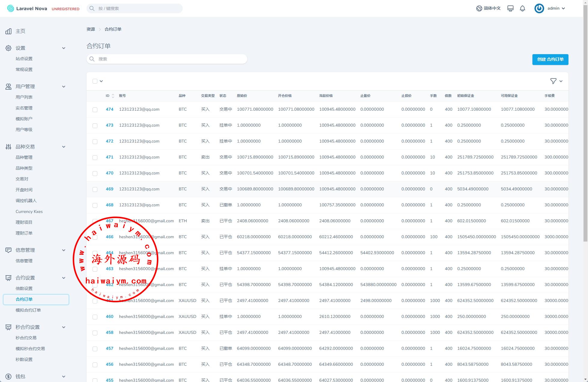588x382 pixels.
Task: Open the 简体中文 language dropdown
Action: (489, 8)
